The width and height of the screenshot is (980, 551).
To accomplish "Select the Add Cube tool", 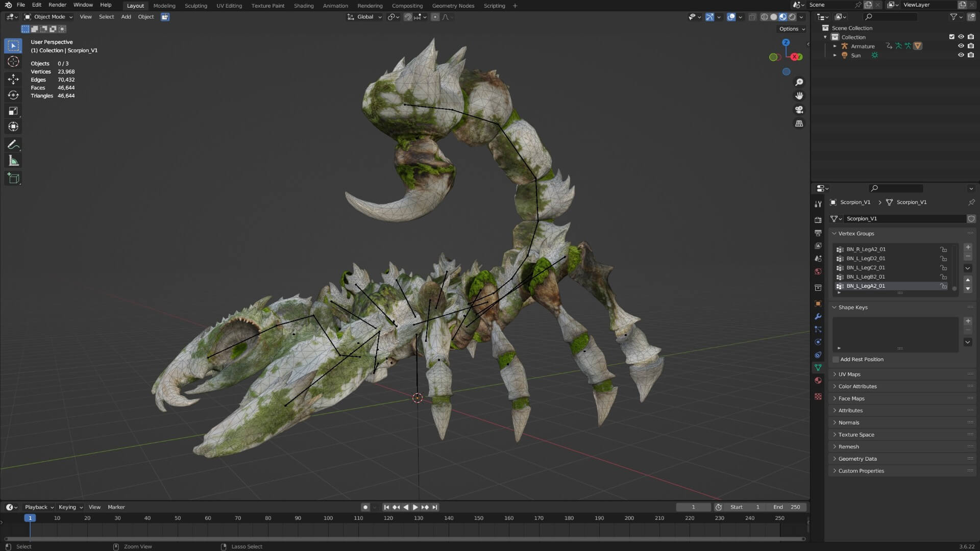I will point(13,179).
